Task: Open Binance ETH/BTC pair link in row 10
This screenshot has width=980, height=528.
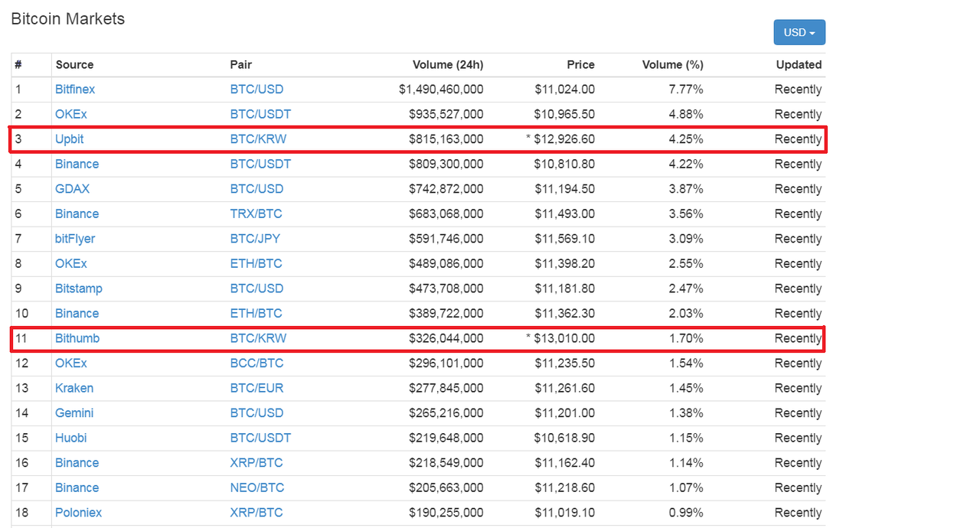Action: [x=256, y=313]
